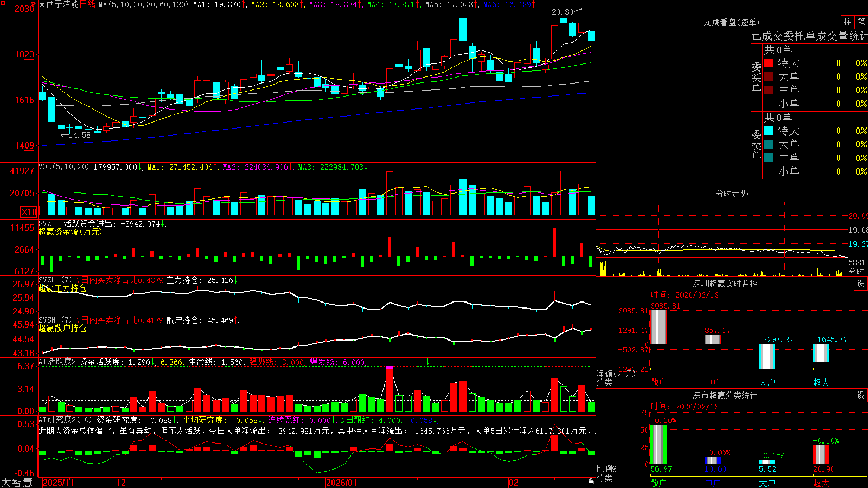Click the star icon before 西子洁能

point(42,4)
